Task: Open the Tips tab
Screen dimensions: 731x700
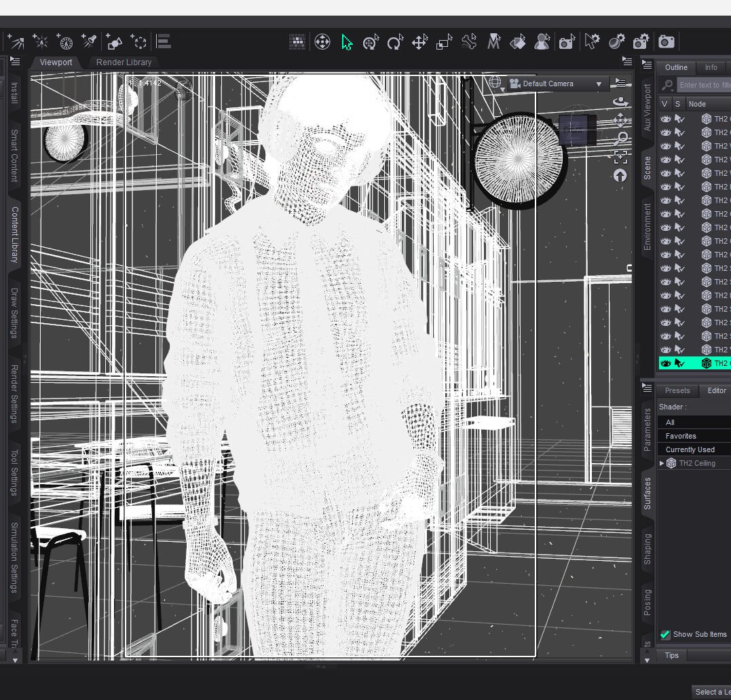Action: click(x=671, y=655)
